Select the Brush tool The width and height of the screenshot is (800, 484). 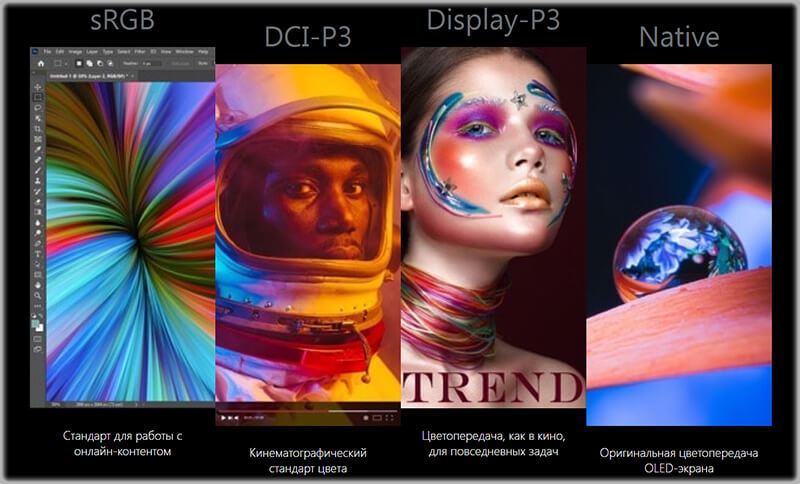pyautogui.click(x=38, y=170)
